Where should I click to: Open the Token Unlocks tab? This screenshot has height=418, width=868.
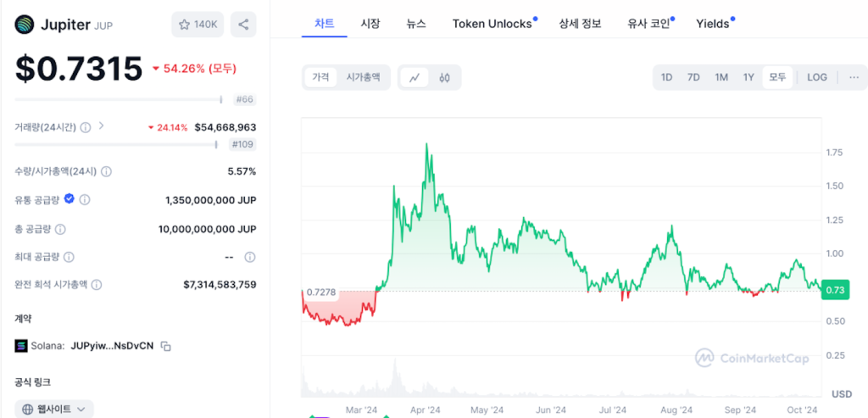tap(494, 24)
